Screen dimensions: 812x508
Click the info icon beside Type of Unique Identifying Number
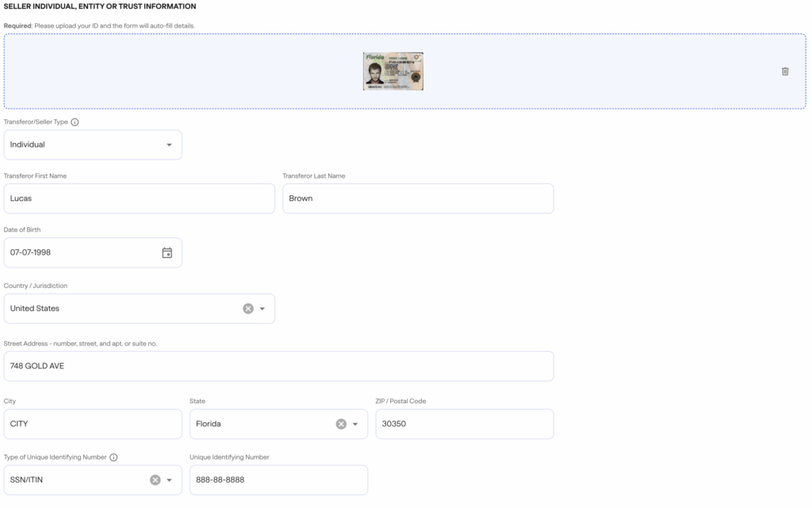114,456
